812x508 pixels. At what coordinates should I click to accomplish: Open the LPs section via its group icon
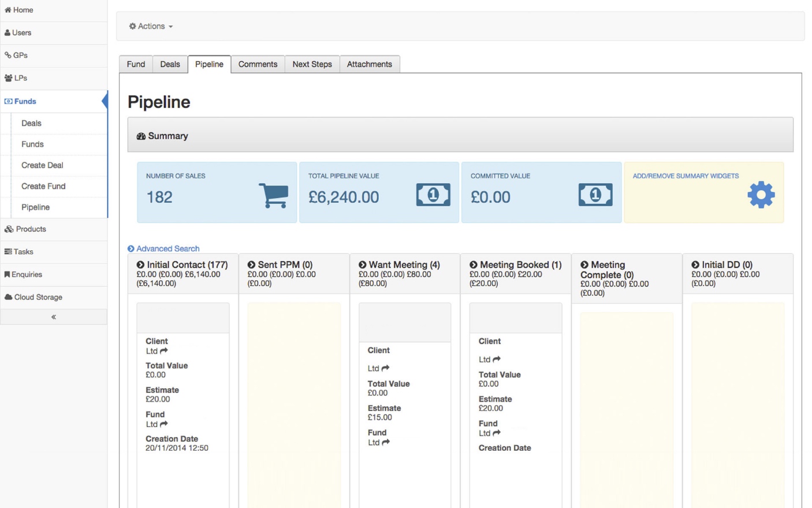(x=9, y=78)
